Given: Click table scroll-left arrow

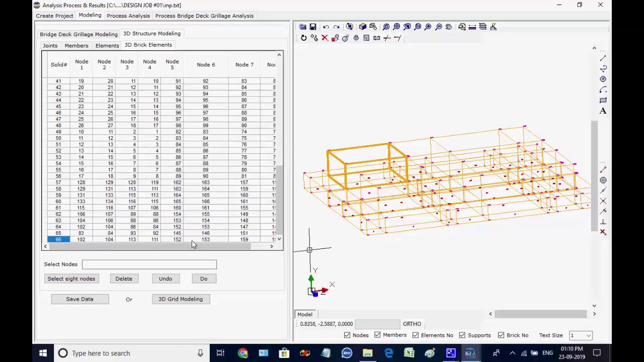Looking at the screenshot, I should (x=46, y=246).
